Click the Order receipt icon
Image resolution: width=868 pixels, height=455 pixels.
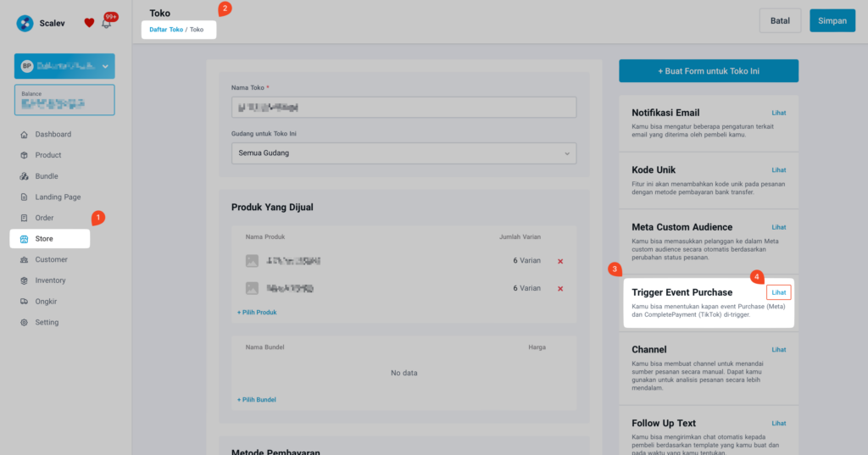[x=24, y=218]
